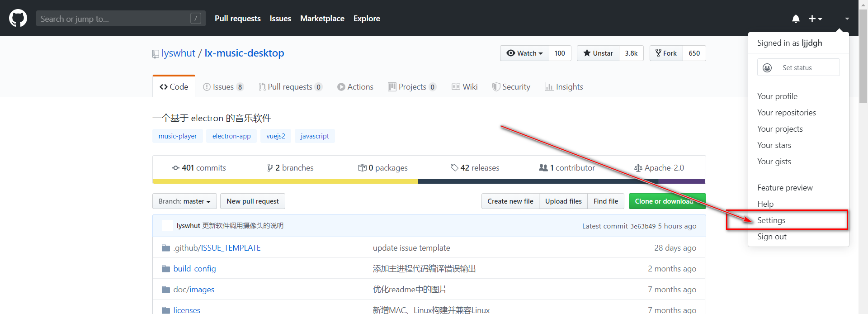Click New pull request button

tap(253, 201)
